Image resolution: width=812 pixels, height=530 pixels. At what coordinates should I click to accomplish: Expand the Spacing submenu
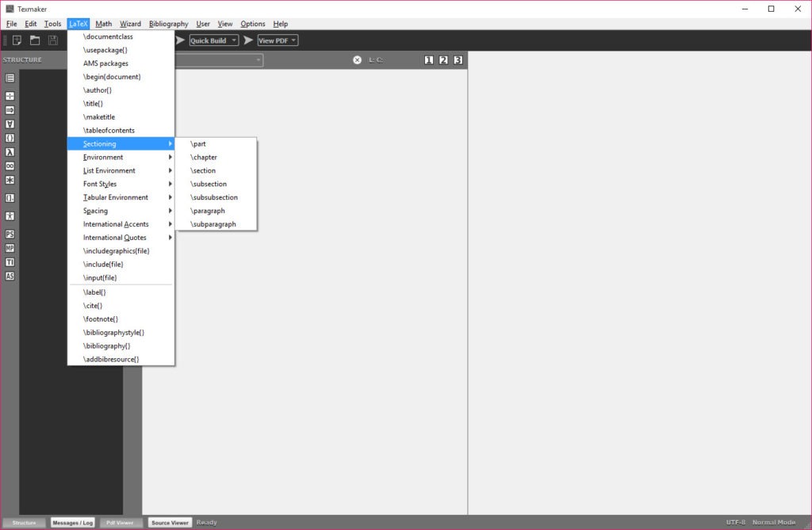(121, 212)
